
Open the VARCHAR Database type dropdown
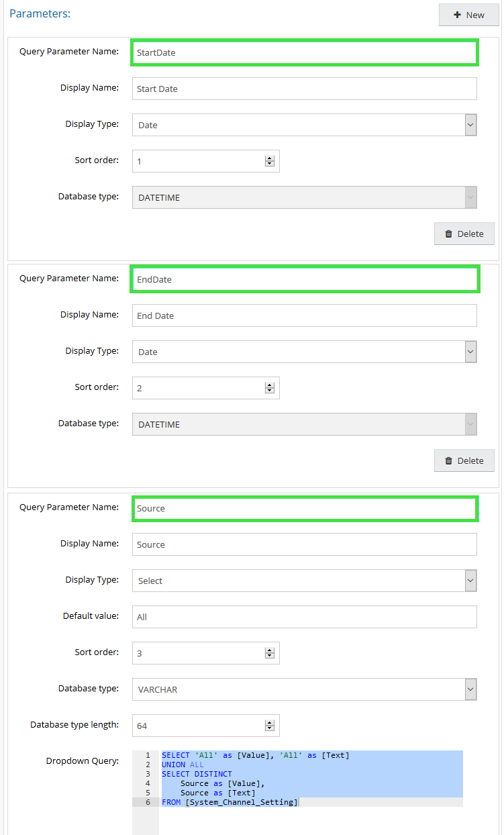[x=304, y=689]
